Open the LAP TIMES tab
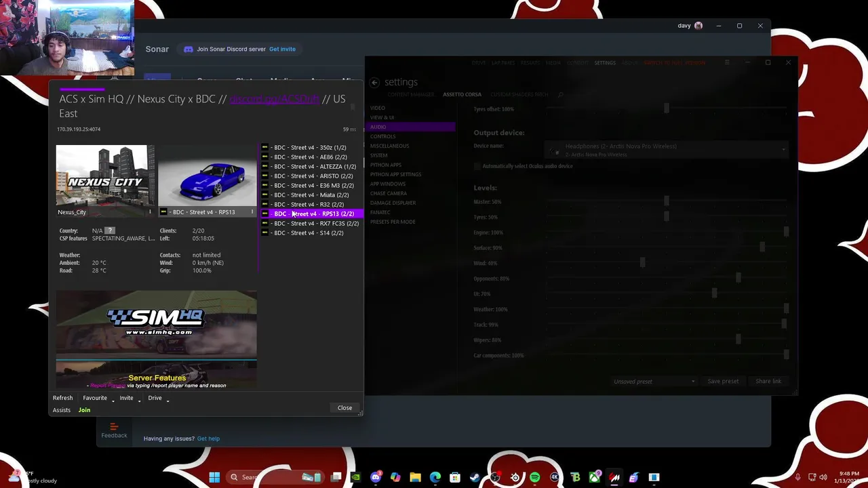Viewport: 868px width, 488px height. (503, 62)
